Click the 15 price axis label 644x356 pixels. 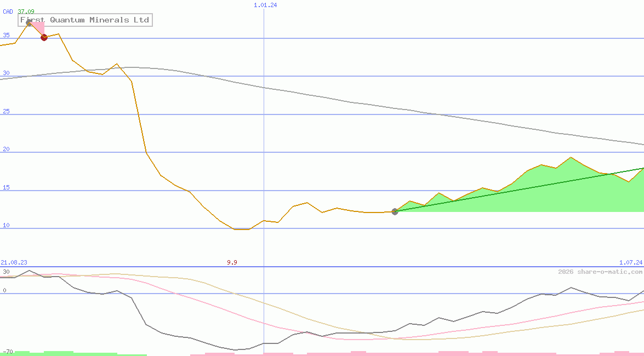point(6,188)
